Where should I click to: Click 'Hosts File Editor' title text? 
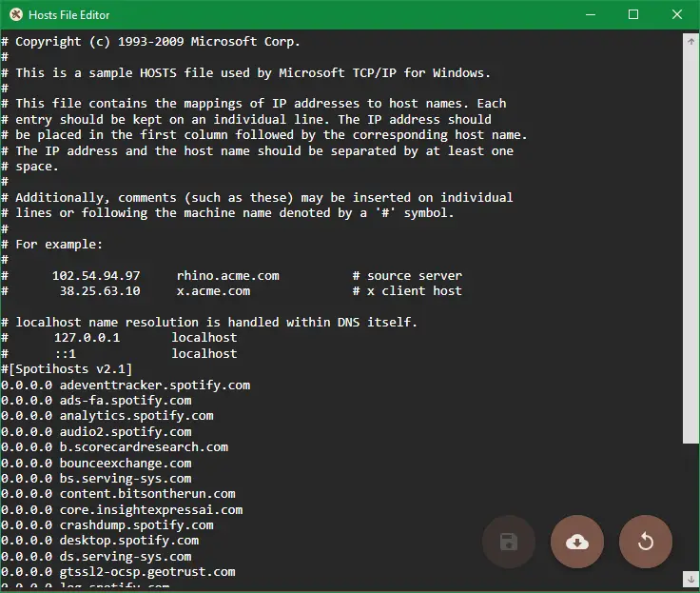[x=69, y=15]
